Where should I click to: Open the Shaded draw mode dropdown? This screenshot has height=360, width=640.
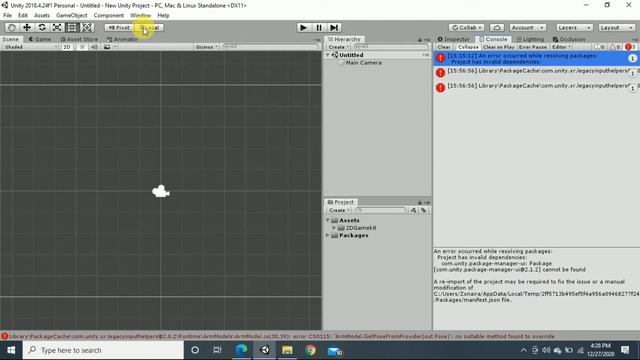pos(31,47)
